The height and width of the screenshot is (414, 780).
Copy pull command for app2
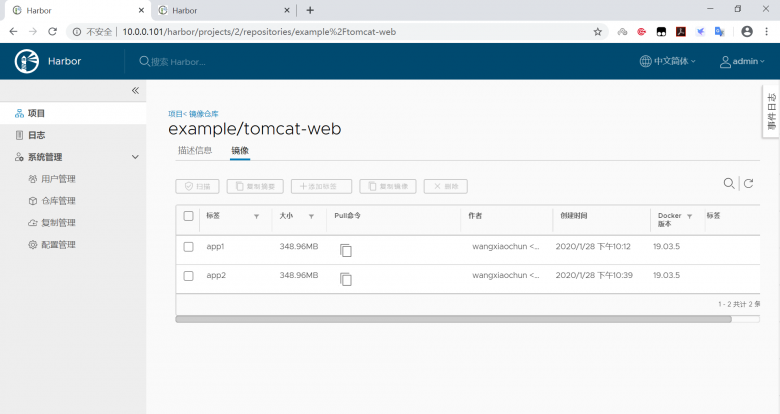(346, 279)
